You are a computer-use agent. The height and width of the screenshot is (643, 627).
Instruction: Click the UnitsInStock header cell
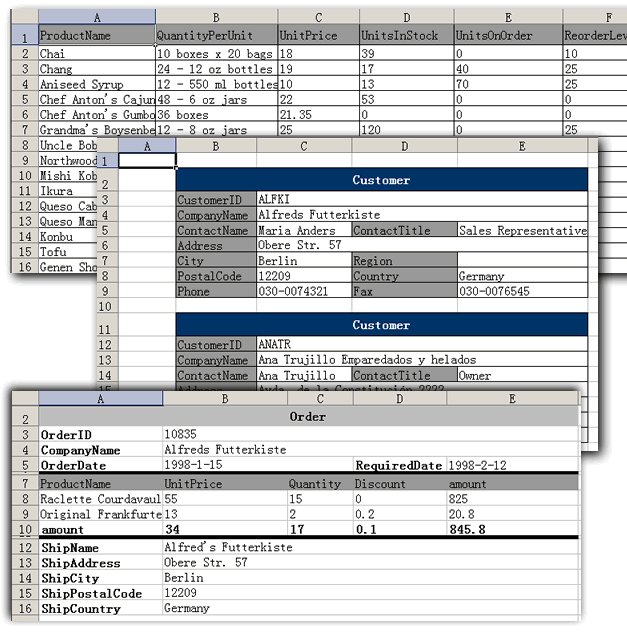406,35
